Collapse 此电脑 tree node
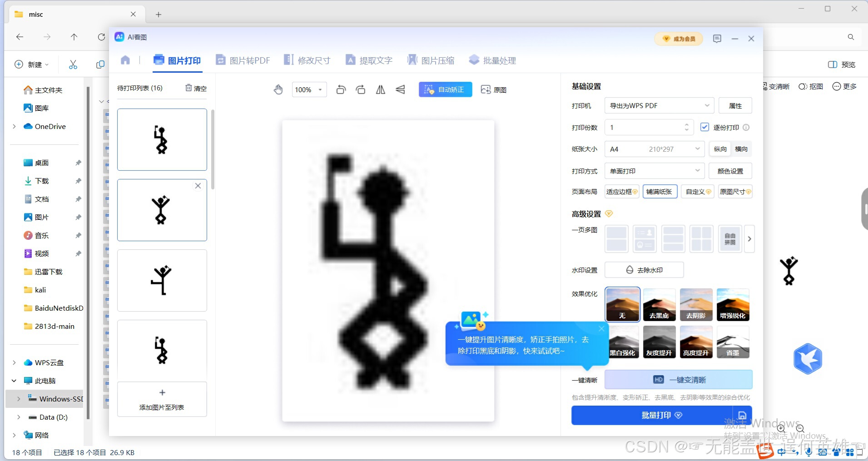Screen dimensions: 868x461 click(14, 381)
